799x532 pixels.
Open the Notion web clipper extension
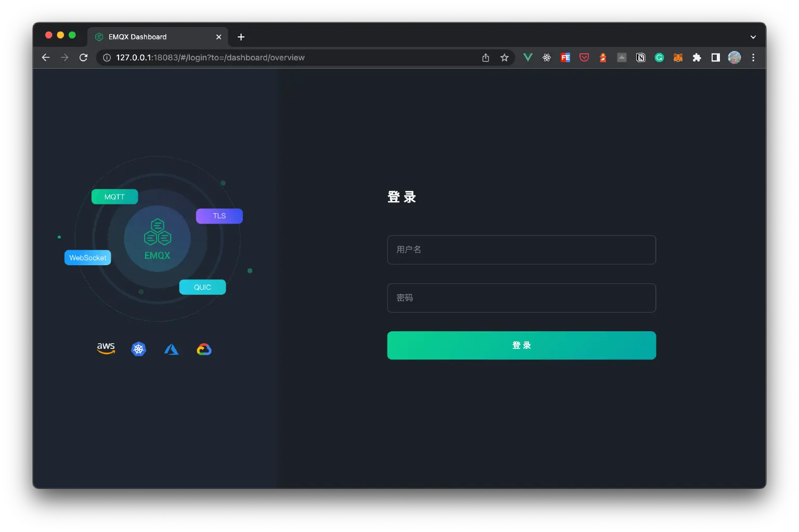point(640,57)
